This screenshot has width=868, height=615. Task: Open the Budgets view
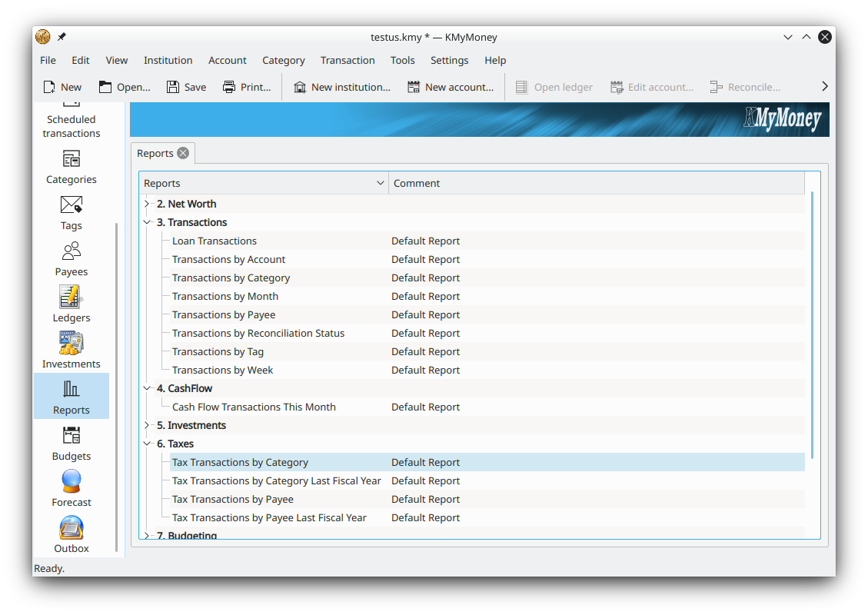(x=72, y=443)
